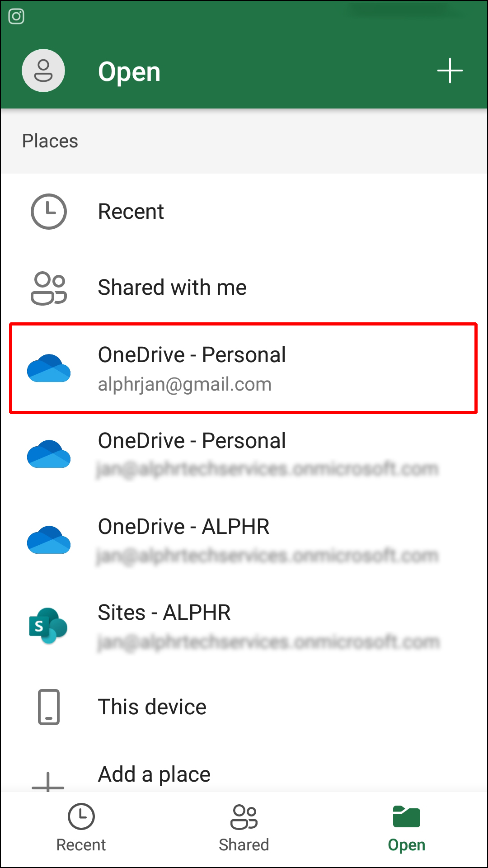This screenshot has width=488, height=868.
Task: Switch to the Shared bottom tab
Action: click(244, 828)
